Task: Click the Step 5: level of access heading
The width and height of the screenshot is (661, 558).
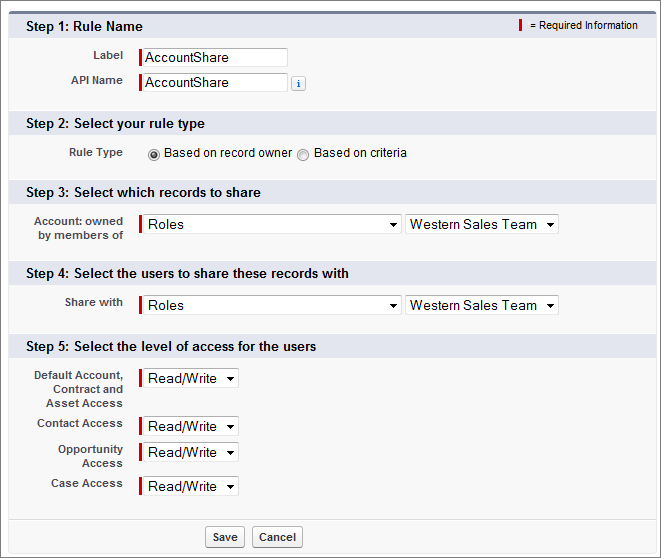Action: (171, 346)
